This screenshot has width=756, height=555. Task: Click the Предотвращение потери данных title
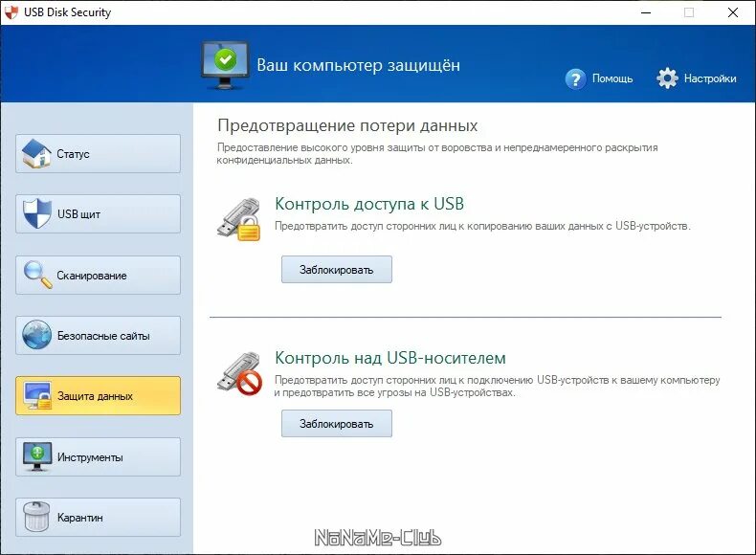tap(347, 125)
